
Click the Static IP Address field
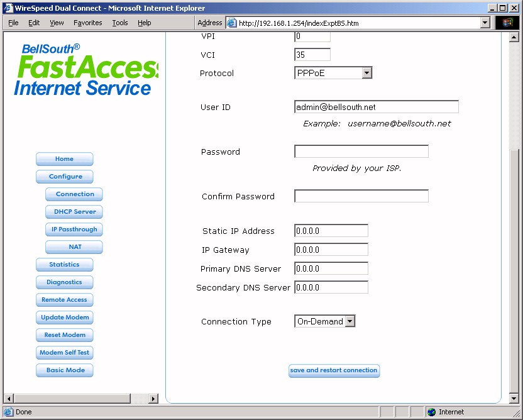click(x=331, y=231)
